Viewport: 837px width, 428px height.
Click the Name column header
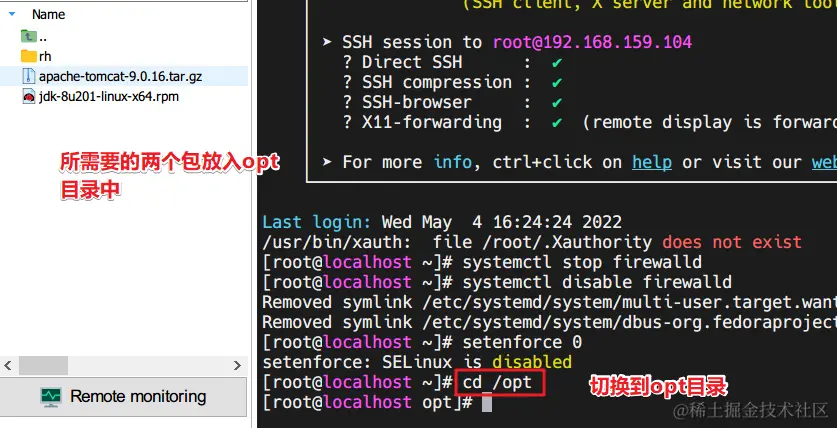(x=49, y=14)
